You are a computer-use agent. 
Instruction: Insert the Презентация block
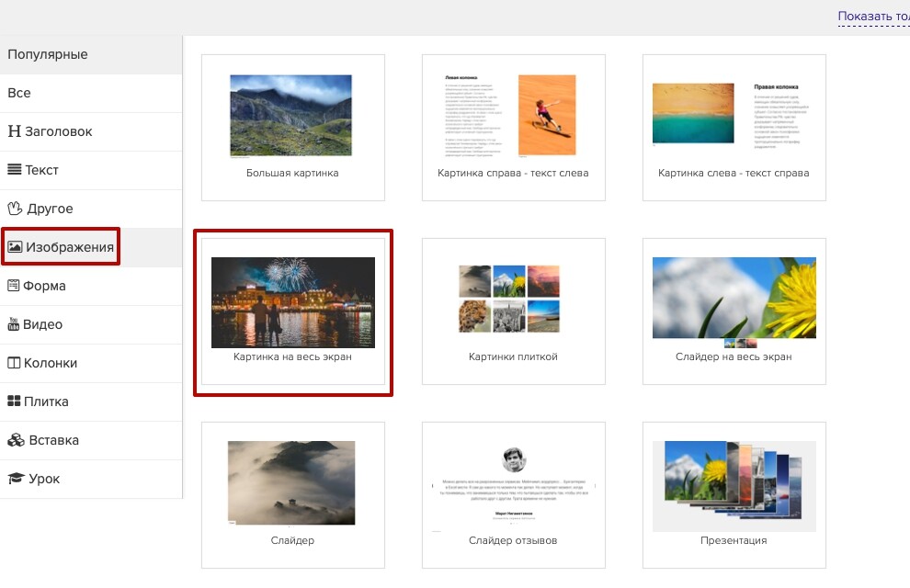(x=734, y=494)
